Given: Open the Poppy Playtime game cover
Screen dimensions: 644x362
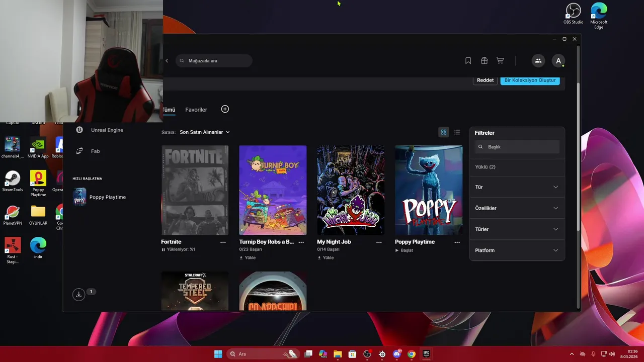Looking at the screenshot, I should click(x=429, y=190).
